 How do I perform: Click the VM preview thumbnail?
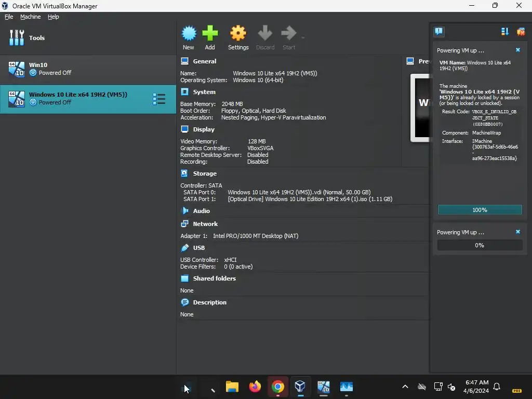(x=420, y=108)
